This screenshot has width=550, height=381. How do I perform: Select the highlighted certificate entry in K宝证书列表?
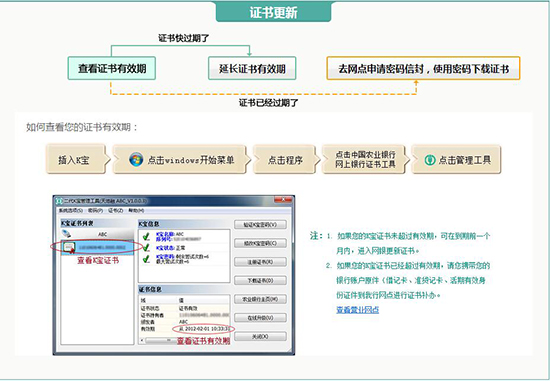point(98,247)
